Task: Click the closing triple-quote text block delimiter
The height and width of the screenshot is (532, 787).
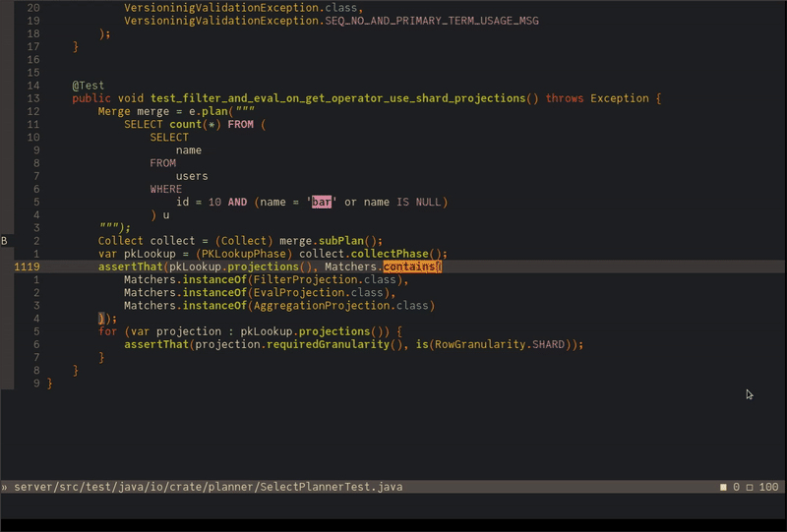Action: click(x=108, y=228)
